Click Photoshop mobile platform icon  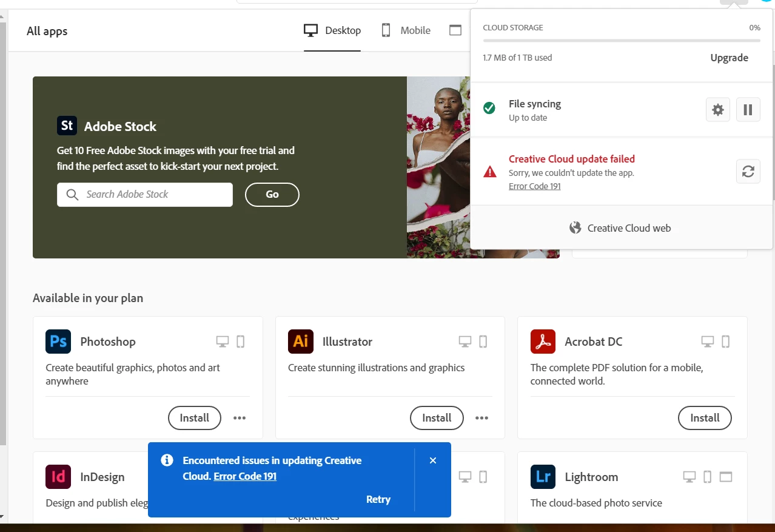pos(240,342)
